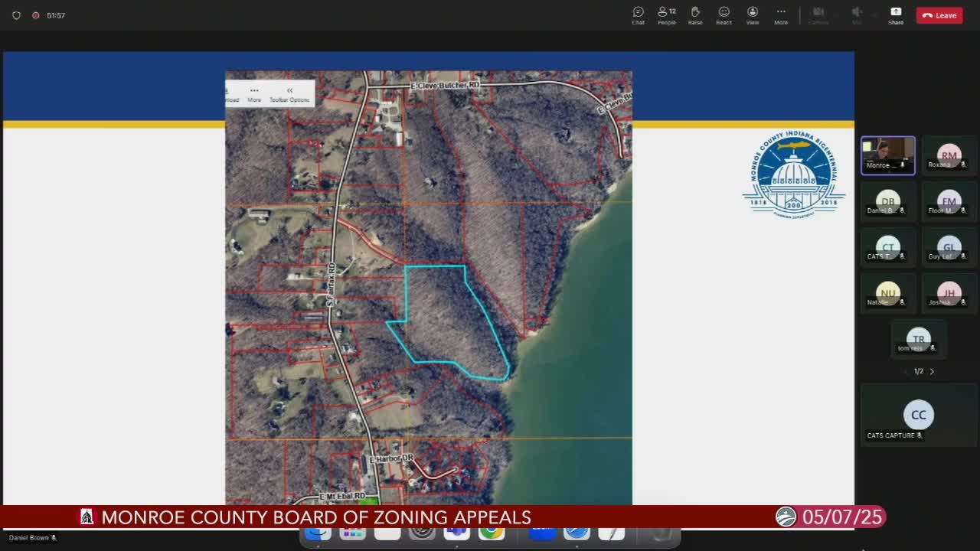
Task: Leave the meeting
Action: [939, 15]
